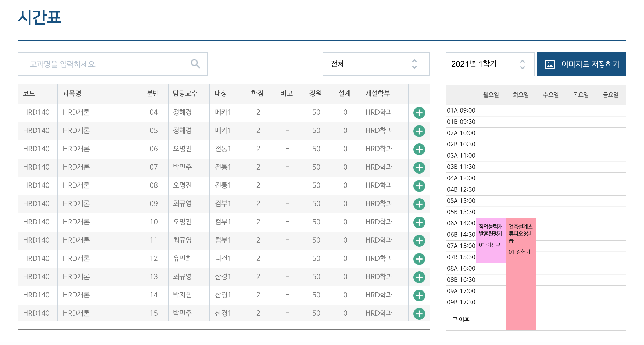Add section 14 by 박지원
The image size is (644, 345).
(419, 296)
